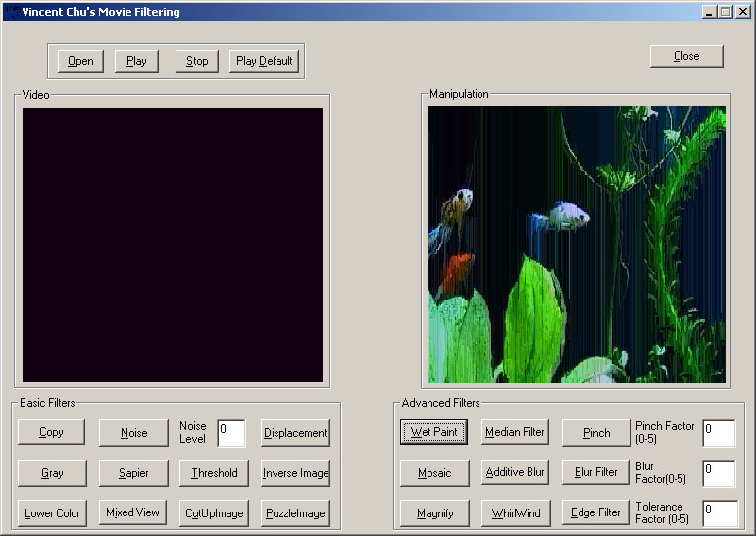
Task: Click Play Default button
Action: [x=264, y=61]
